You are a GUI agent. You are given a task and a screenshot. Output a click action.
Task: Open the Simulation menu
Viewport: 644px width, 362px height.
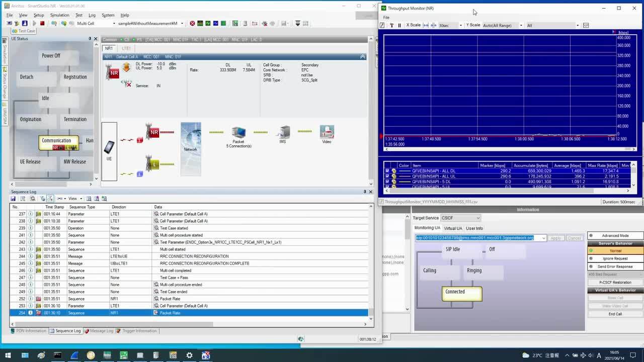[59, 15]
